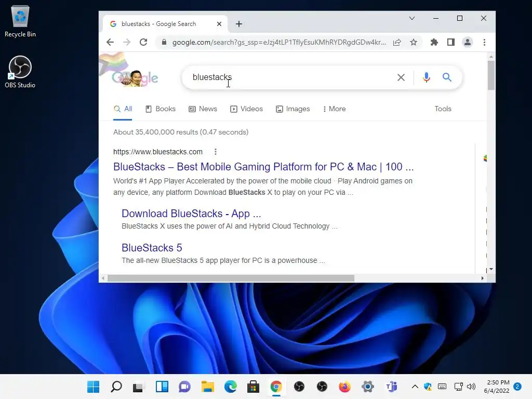Open Microsoft Teams from the taskbar
The height and width of the screenshot is (399, 532).
point(391,387)
